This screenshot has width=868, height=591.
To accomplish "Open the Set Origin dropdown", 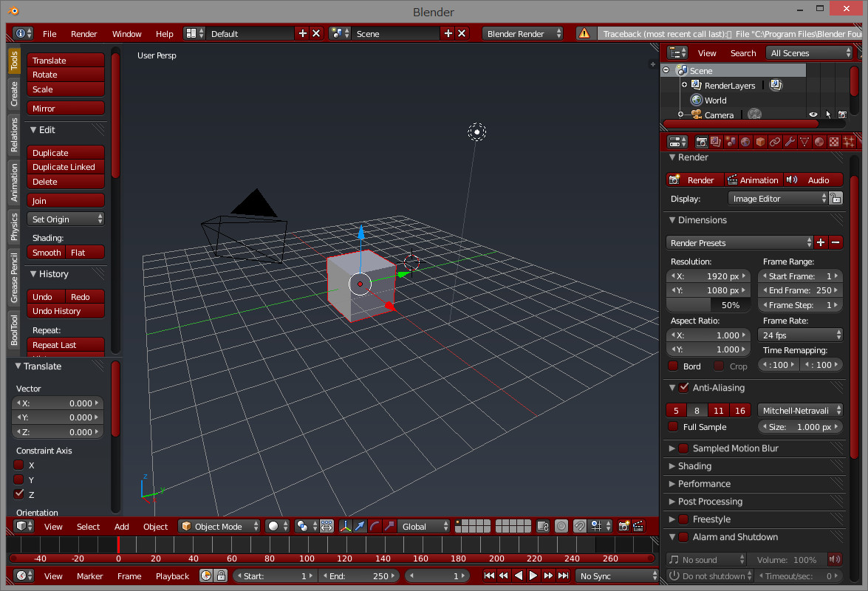I will [66, 219].
